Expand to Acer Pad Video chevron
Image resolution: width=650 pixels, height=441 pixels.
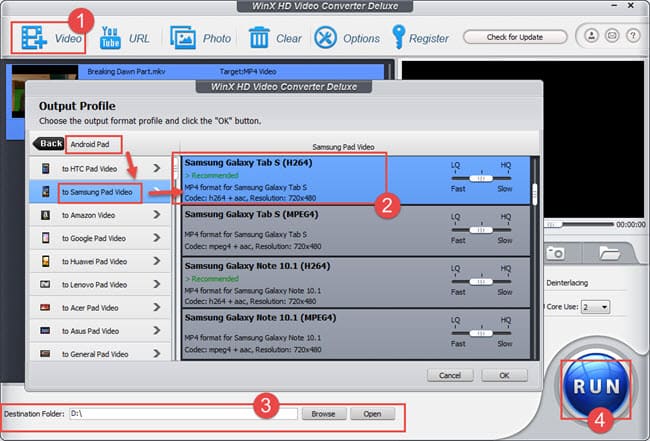coord(157,308)
